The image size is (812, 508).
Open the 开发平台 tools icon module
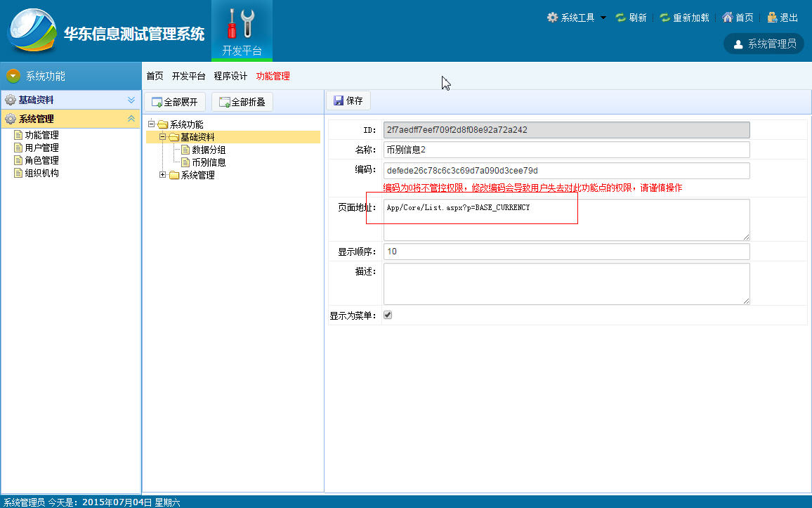tap(242, 31)
